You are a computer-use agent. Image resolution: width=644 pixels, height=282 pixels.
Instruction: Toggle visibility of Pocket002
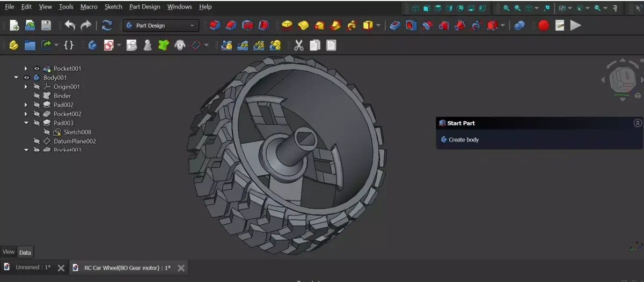[x=36, y=114]
